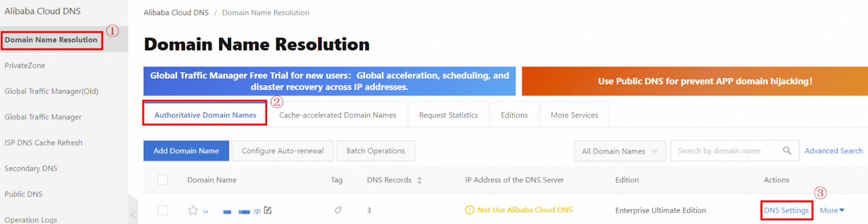868x224 pixels.
Task: Open Global Traffic Manager sidebar item
Action: click(x=43, y=117)
